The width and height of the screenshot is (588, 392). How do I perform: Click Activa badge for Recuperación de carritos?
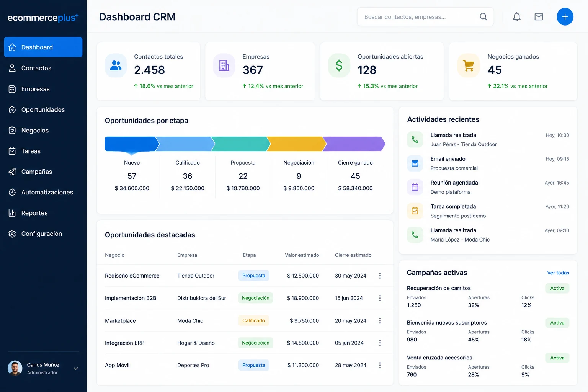pyautogui.click(x=557, y=288)
